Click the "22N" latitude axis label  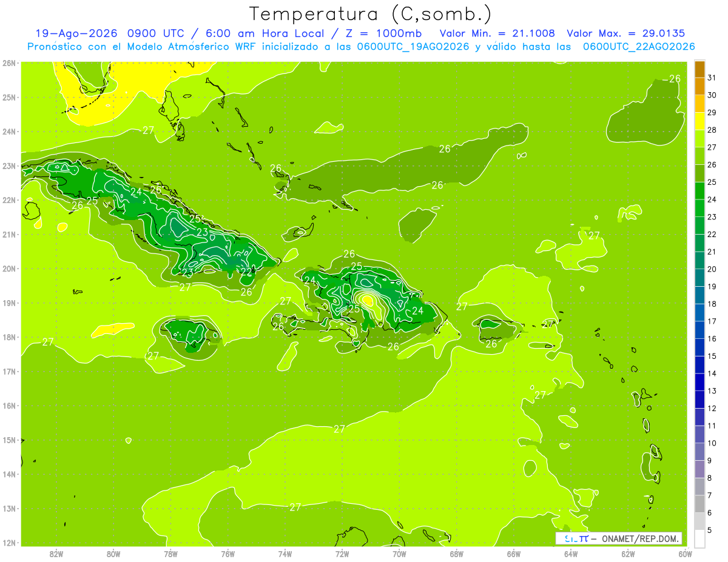9,200
